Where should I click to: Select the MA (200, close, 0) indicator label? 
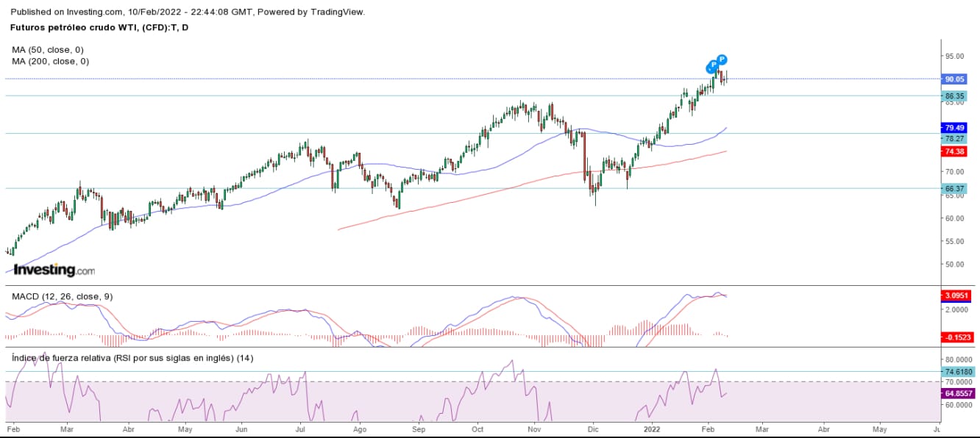(x=50, y=62)
